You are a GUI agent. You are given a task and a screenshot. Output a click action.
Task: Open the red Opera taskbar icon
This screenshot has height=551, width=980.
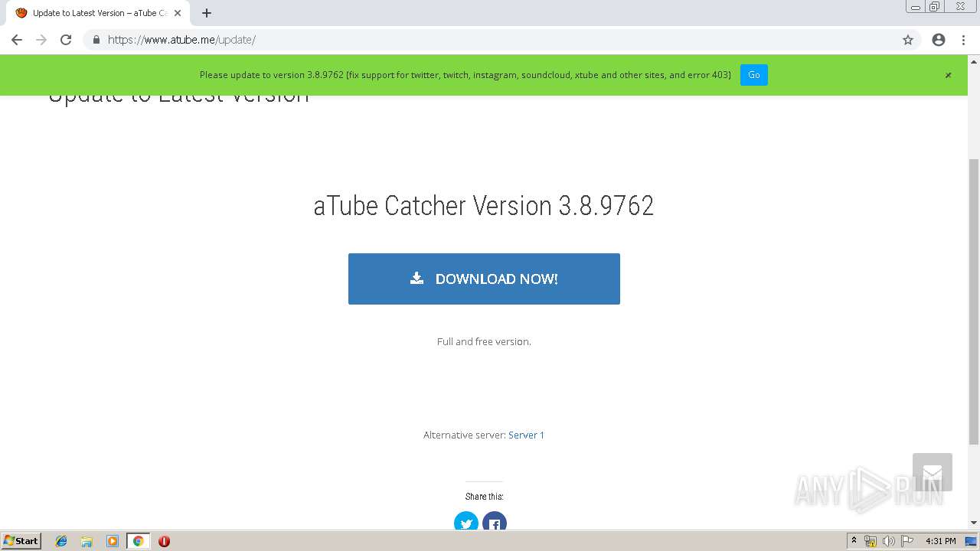pyautogui.click(x=164, y=541)
